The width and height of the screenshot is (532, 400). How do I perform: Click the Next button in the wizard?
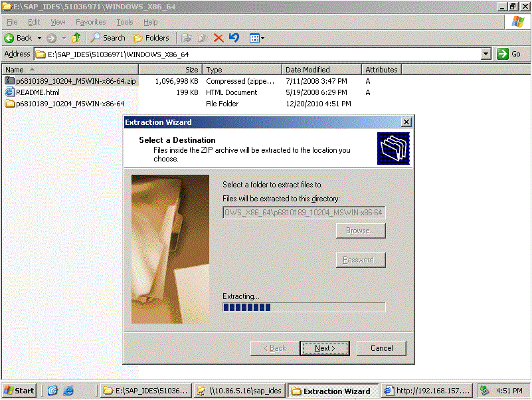324,348
